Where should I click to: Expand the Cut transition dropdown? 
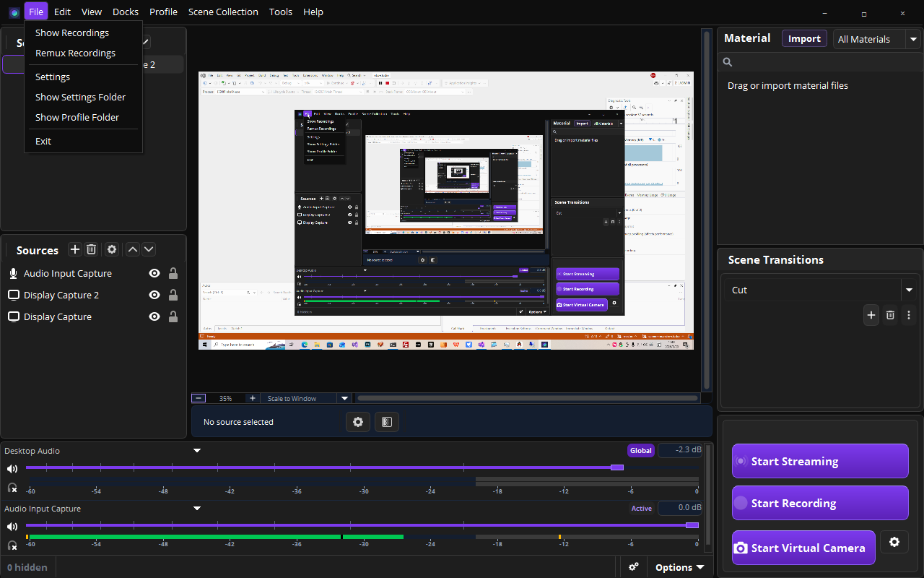pos(909,290)
